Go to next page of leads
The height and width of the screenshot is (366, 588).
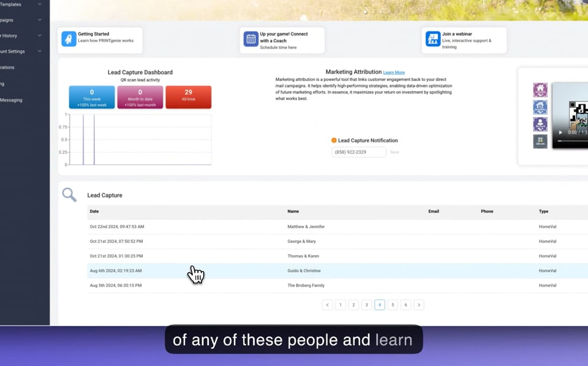click(419, 305)
